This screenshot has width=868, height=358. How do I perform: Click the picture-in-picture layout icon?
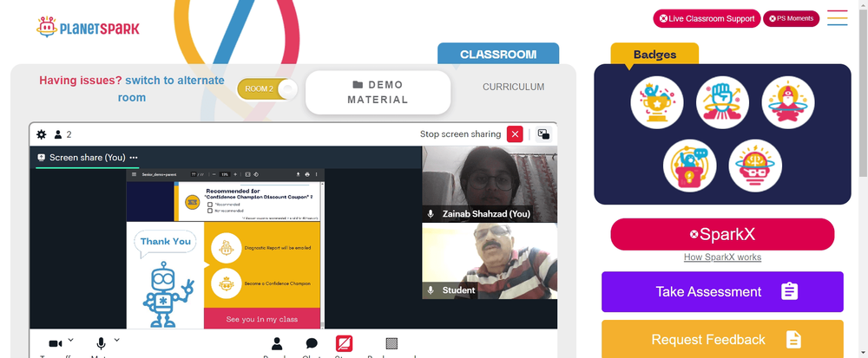click(543, 134)
